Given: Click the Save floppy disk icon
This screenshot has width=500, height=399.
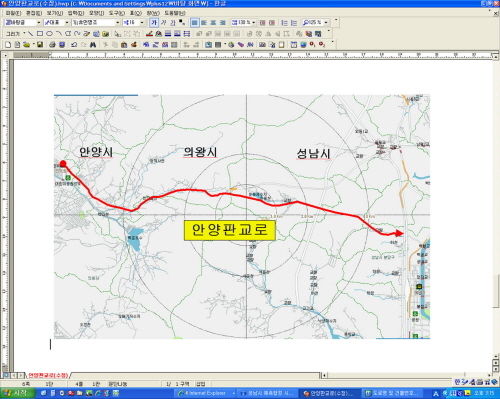Looking at the screenshot, I should [x=40, y=44].
